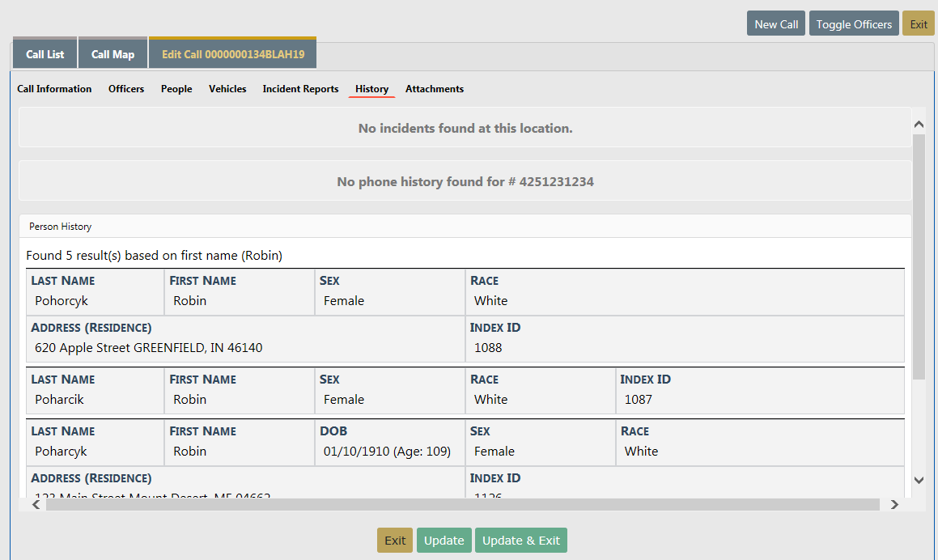Image resolution: width=938 pixels, height=560 pixels.
Task: Open the Call Map tab
Action: tap(112, 54)
